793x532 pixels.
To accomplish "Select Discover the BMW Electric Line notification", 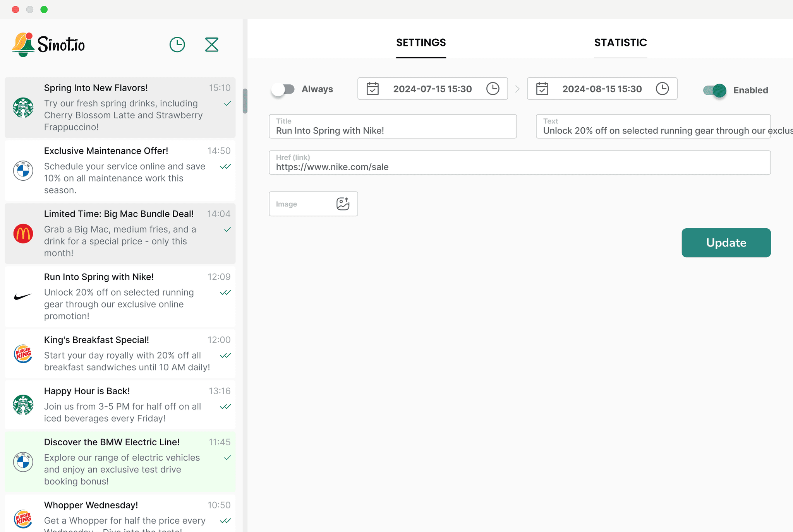I will [120, 461].
